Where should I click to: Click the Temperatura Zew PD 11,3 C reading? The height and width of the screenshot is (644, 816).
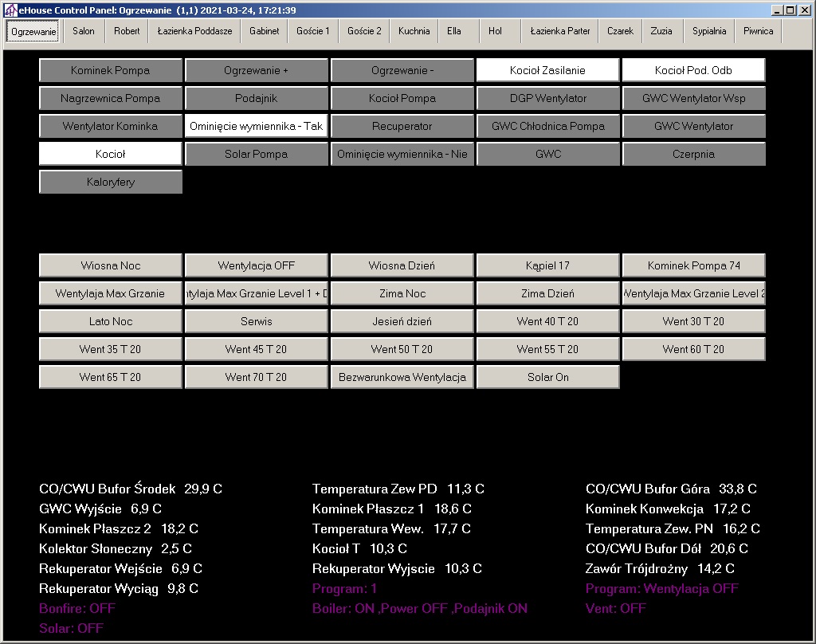coord(398,489)
